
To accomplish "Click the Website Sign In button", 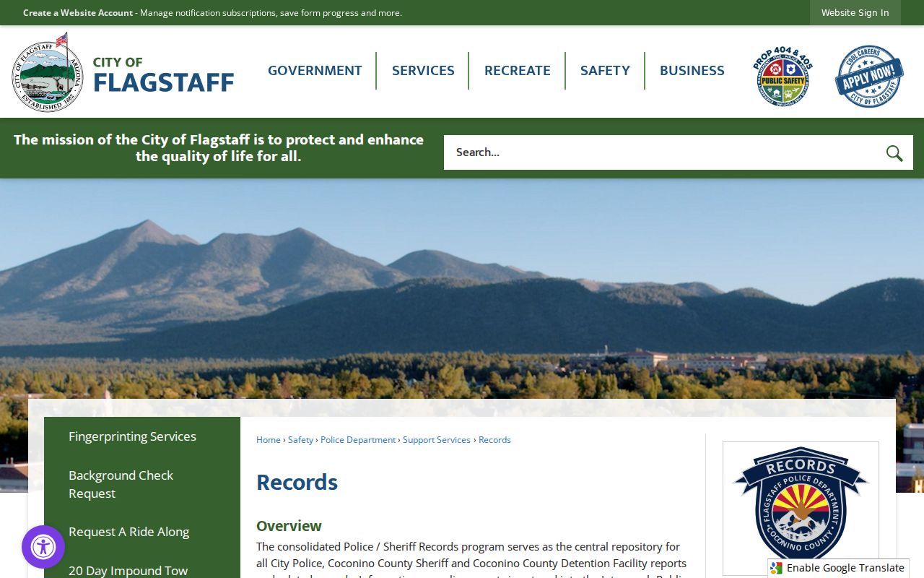I will (x=855, y=13).
